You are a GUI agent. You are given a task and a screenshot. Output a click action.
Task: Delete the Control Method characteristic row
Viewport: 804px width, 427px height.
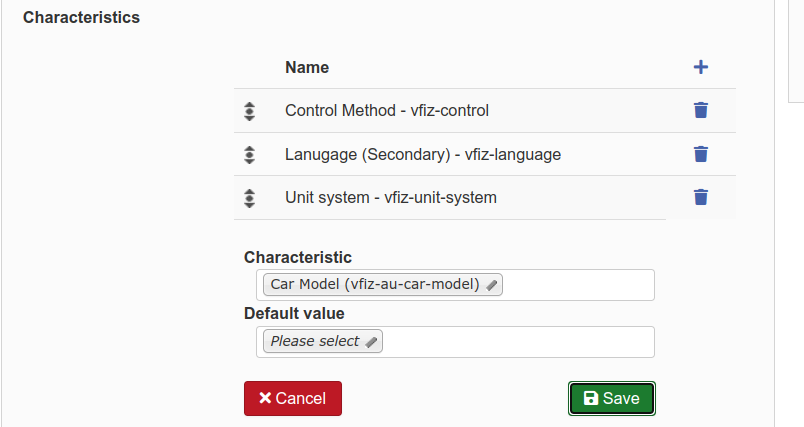[701, 110]
